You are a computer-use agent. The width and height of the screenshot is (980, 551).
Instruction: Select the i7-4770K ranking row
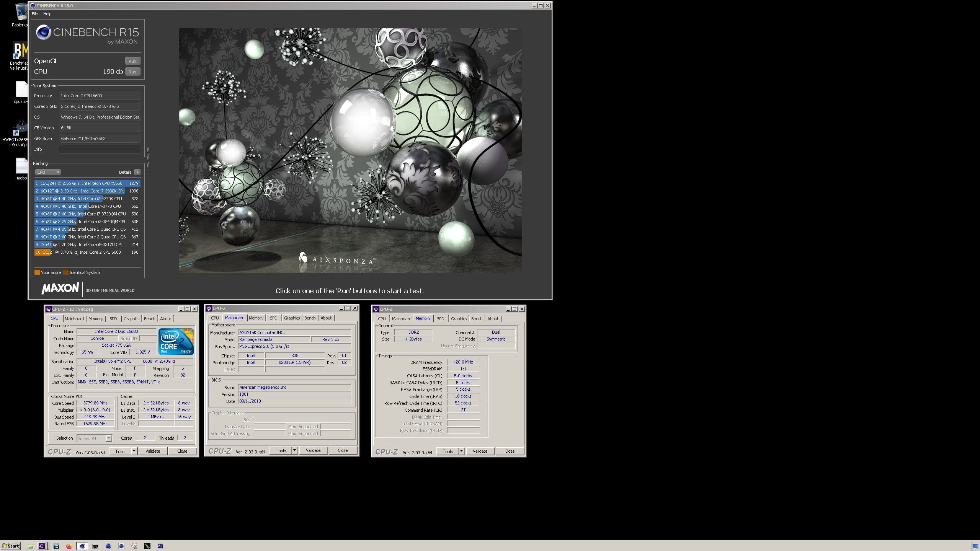(x=87, y=199)
